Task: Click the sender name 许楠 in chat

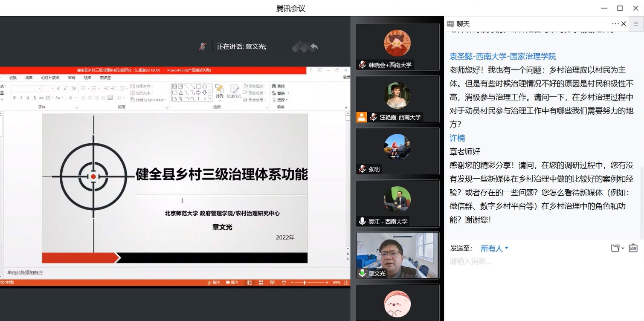Action: [457, 138]
